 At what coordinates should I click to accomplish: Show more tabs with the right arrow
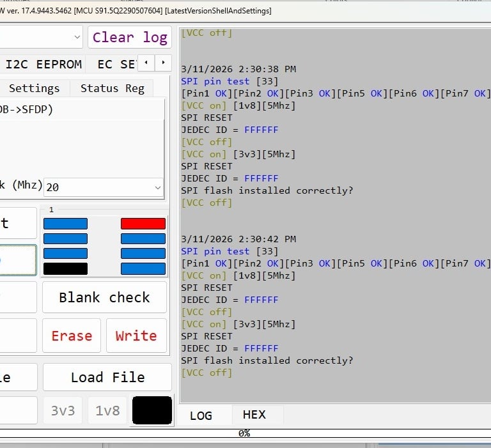click(163, 63)
